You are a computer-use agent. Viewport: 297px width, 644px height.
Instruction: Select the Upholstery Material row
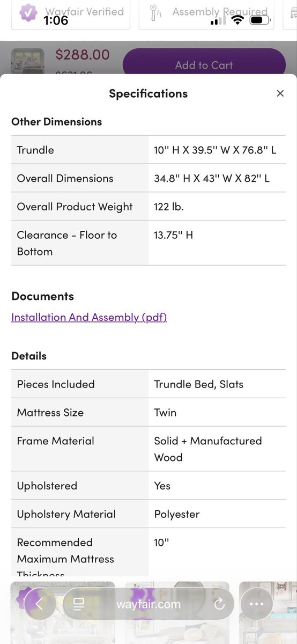148,514
